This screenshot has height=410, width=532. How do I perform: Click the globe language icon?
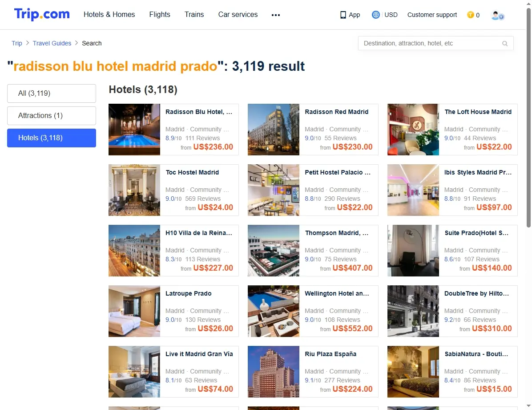click(x=375, y=15)
